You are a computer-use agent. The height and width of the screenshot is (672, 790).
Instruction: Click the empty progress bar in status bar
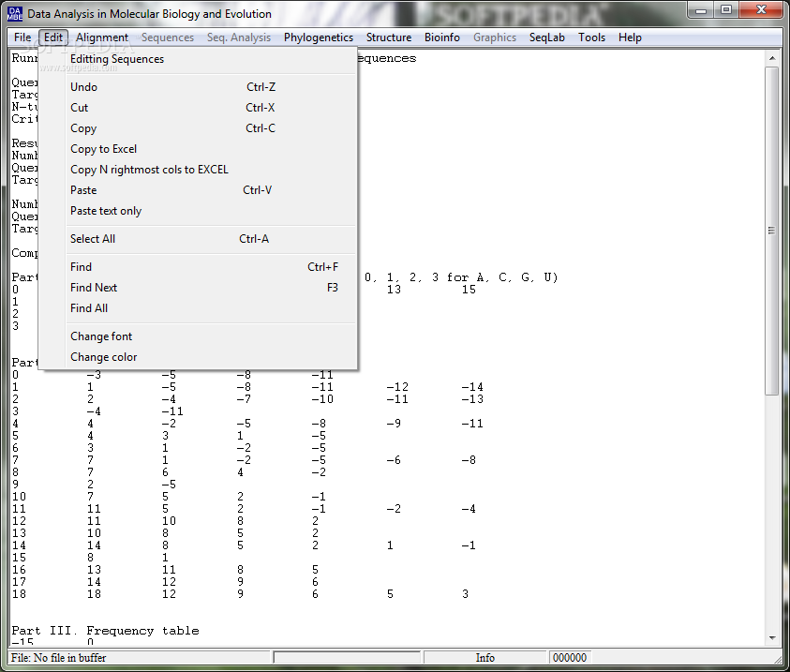tap(347, 657)
